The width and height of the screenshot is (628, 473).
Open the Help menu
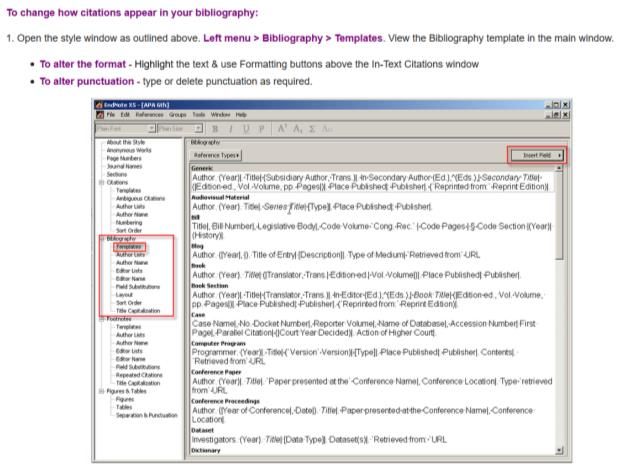click(x=241, y=115)
